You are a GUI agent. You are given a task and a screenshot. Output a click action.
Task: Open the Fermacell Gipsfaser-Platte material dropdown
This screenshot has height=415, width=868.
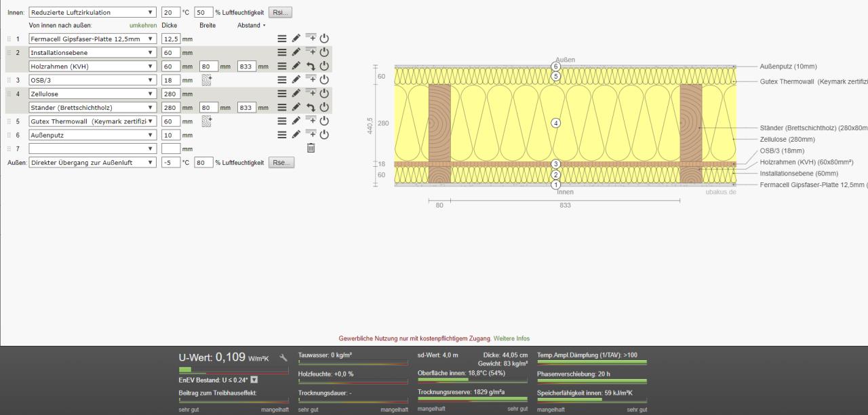coord(92,39)
